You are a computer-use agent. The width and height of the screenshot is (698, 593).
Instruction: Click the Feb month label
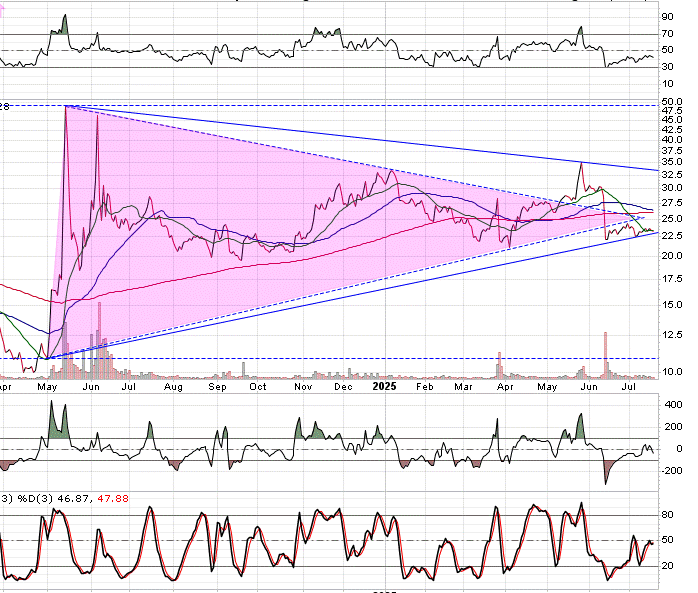425,387
